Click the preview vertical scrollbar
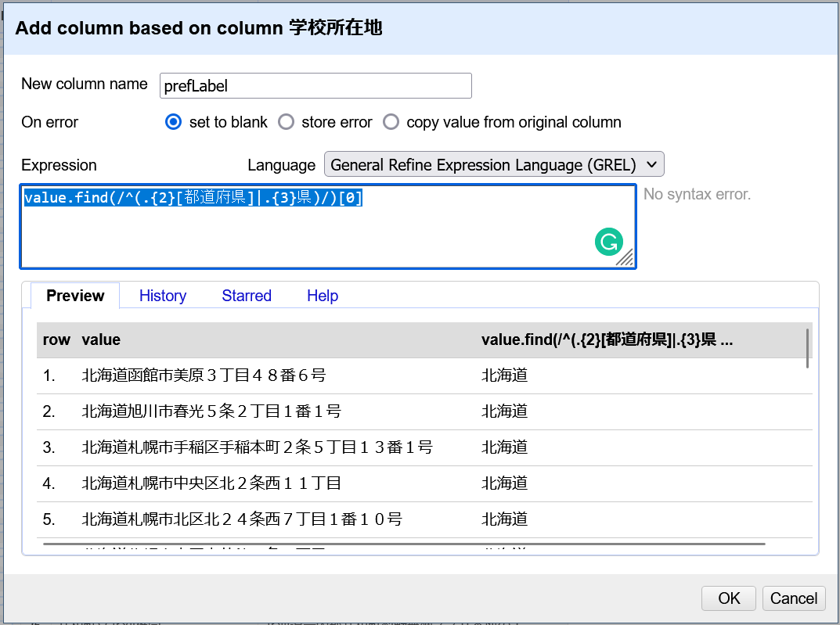Image resolution: width=840 pixels, height=625 pixels. coord(807,348)
